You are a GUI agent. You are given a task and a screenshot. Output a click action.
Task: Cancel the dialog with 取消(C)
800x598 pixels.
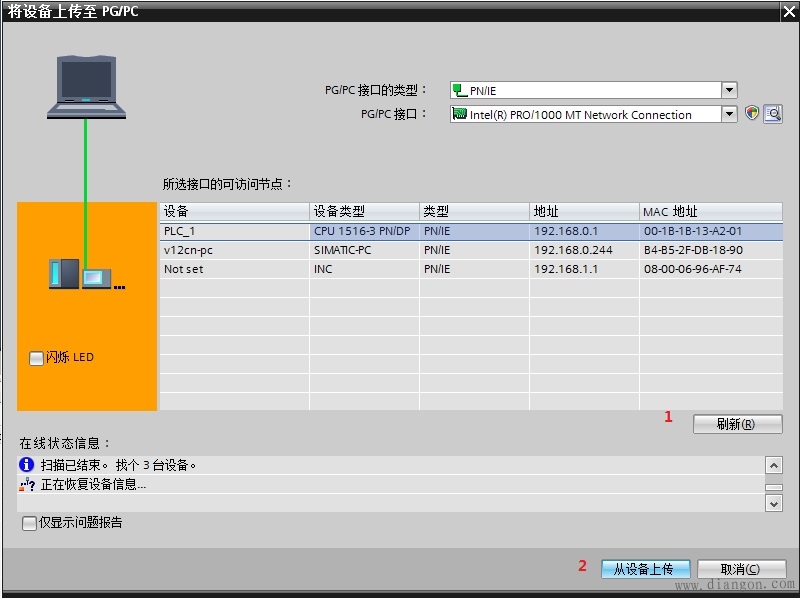[x=740, y=569]
